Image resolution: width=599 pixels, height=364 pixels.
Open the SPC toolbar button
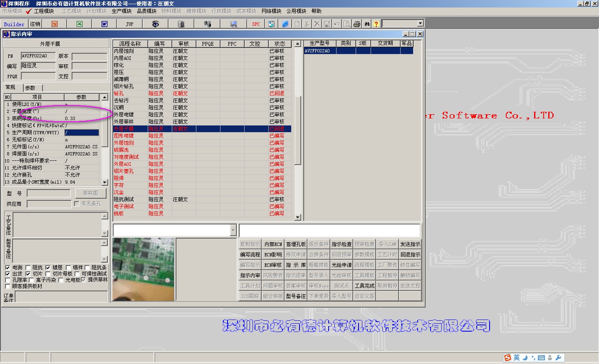coord(256,24)
